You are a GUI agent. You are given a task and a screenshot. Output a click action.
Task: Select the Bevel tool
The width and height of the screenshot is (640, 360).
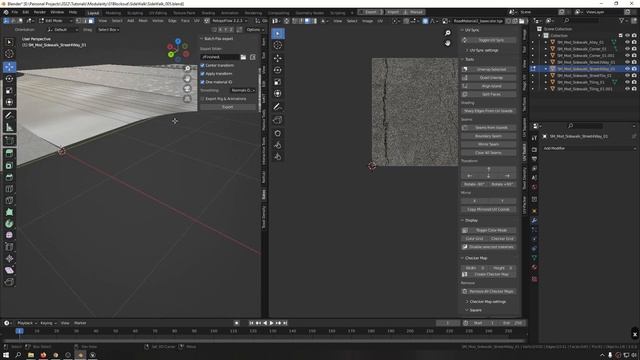[x=9, y=177]
